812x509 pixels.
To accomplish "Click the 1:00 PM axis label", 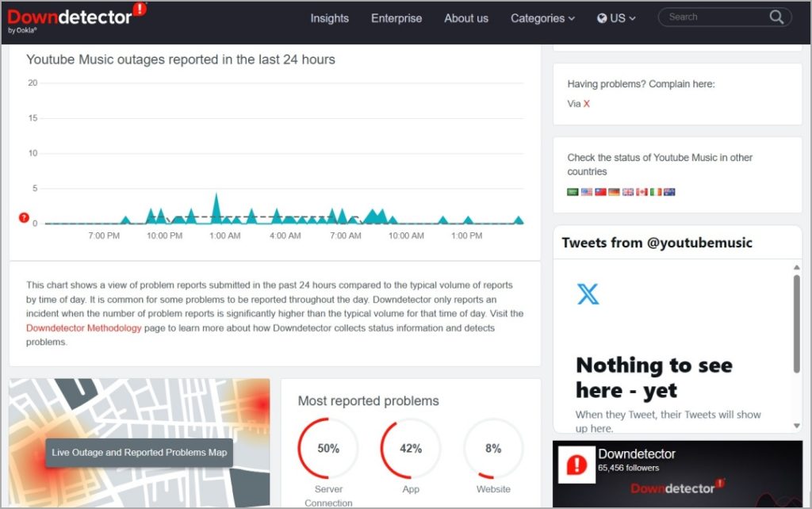I will (466, 236).
